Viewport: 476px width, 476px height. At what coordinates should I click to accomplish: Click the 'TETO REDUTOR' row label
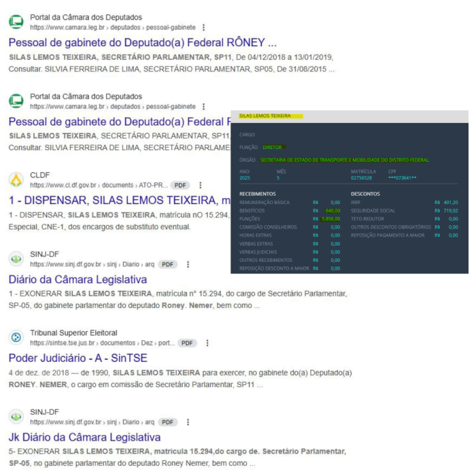368,219
